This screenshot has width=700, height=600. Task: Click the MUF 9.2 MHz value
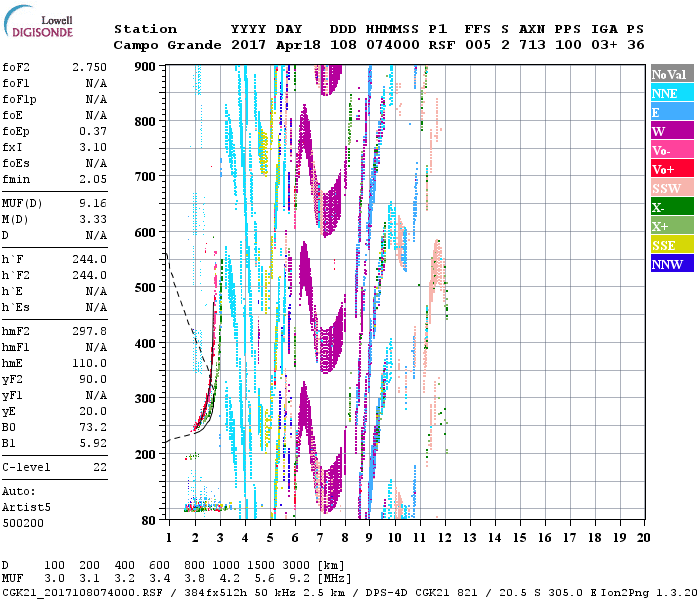pyautogui.click(x=300, y=579)
